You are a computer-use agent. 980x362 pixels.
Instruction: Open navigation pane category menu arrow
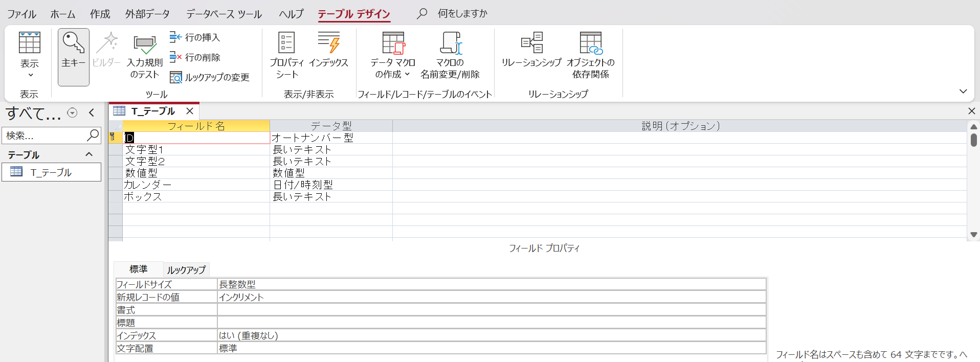tap(72, 112)
